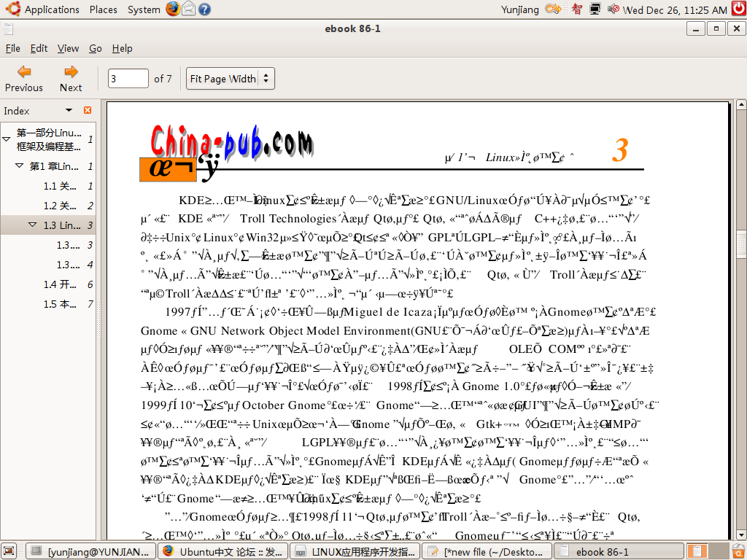Click the ebook 86-1 taskbar button
The height and width of the screenshot is (560, 747).
coord(619,551)
